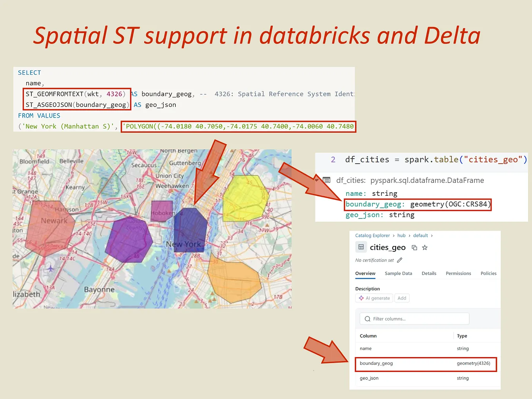Toggle the favorite star for cities_geo
The height and width of the screenshot is (399, 532).
(425, 247)
